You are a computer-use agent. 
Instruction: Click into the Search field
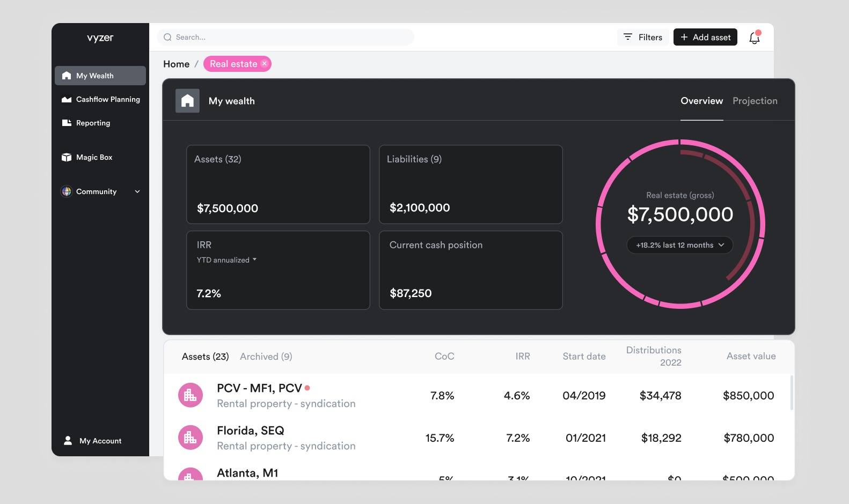point(286,37)
